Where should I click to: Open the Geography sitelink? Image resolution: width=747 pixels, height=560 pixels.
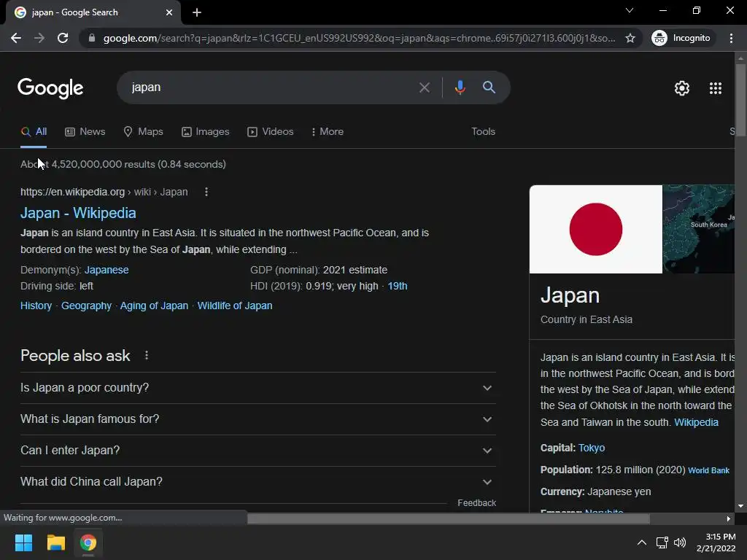click(86, 306)
